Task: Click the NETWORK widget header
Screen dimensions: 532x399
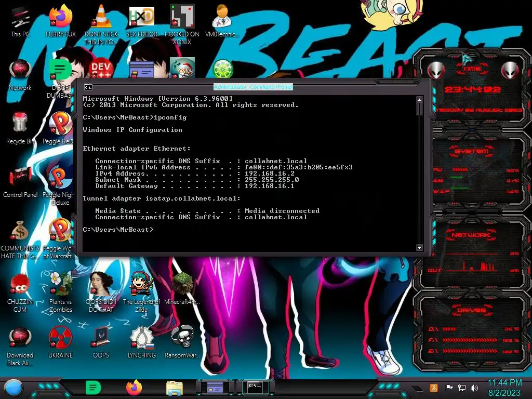Action: tap(471, 235)
